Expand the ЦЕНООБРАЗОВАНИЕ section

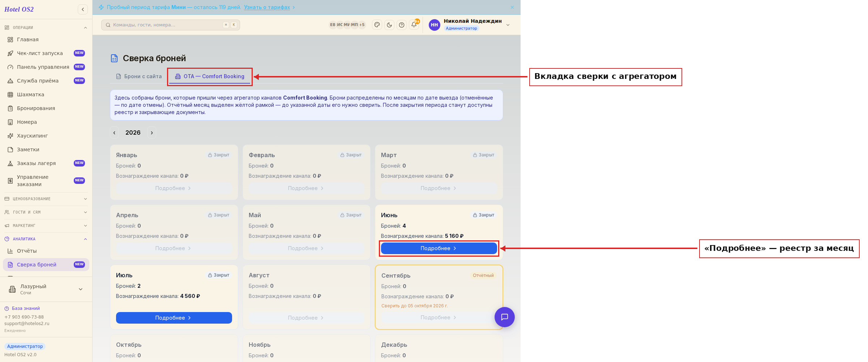click(x=46, y=199)
